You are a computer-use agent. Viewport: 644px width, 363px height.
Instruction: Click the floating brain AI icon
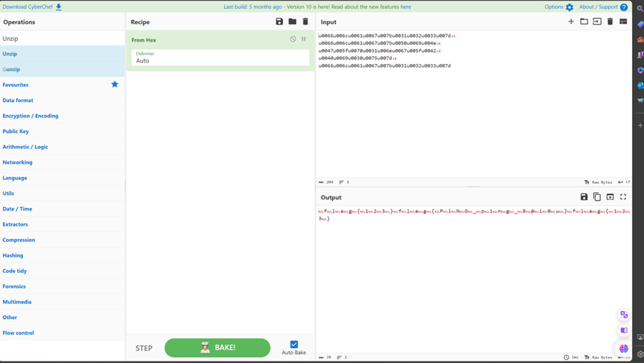pyautogui.click(x=624, y=349)
